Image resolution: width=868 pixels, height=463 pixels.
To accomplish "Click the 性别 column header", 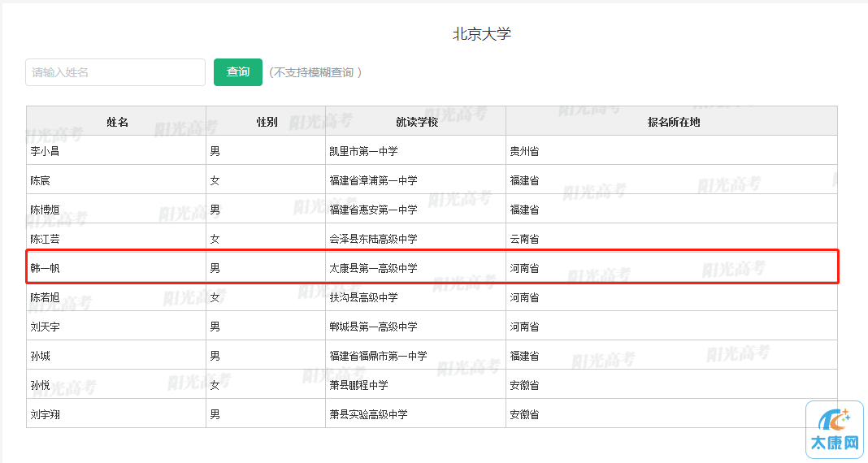I will point(267,122).
